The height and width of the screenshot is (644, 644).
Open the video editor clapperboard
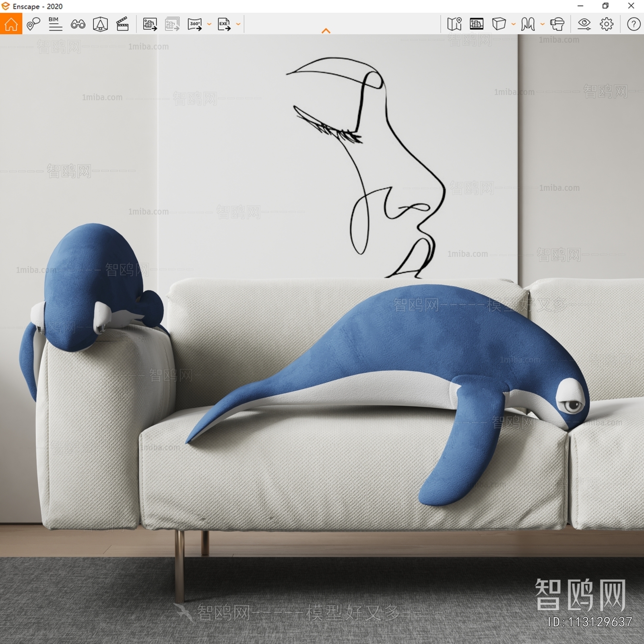(122, 24)
